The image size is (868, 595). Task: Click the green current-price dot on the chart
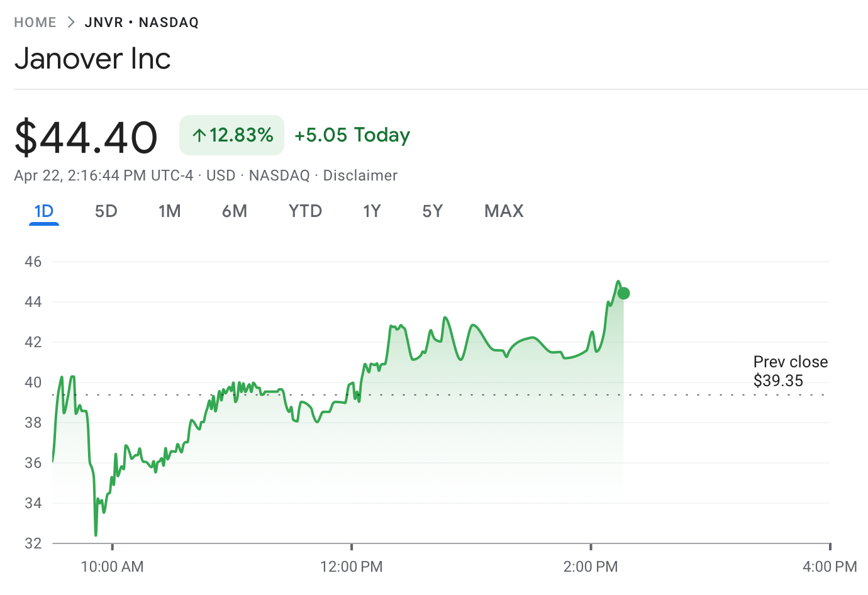623,293
